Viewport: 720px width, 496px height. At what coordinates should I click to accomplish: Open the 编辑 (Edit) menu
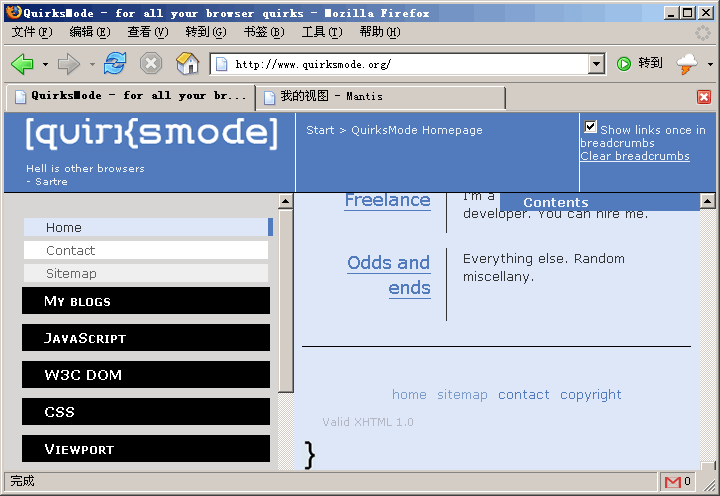90,32
